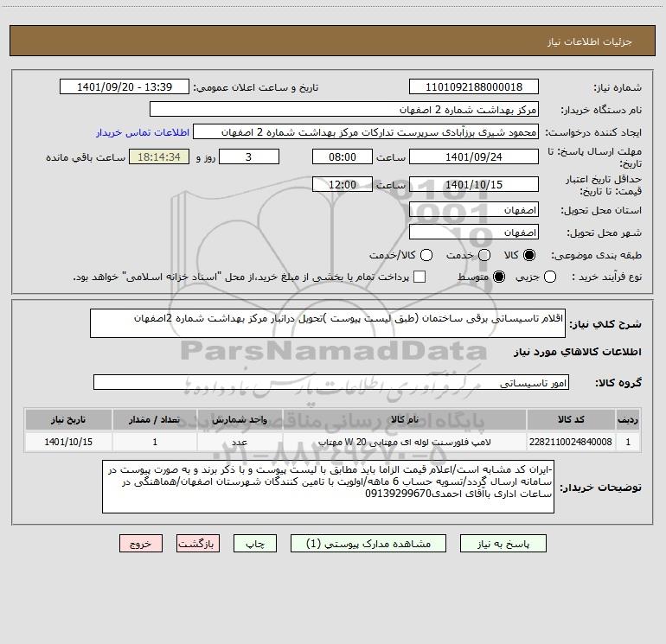Click the جزئیات اطلاعات نیاز header title
The height and width of the screenshot is (644, 666).
pyautogui.click(x=589, y=41)
